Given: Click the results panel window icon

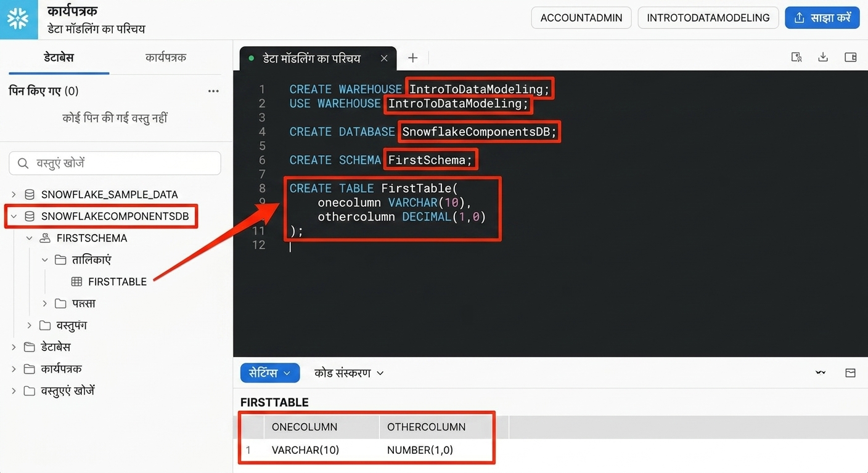Looking at the screenshot, I should pyautogui.click(x=850, y=373).
